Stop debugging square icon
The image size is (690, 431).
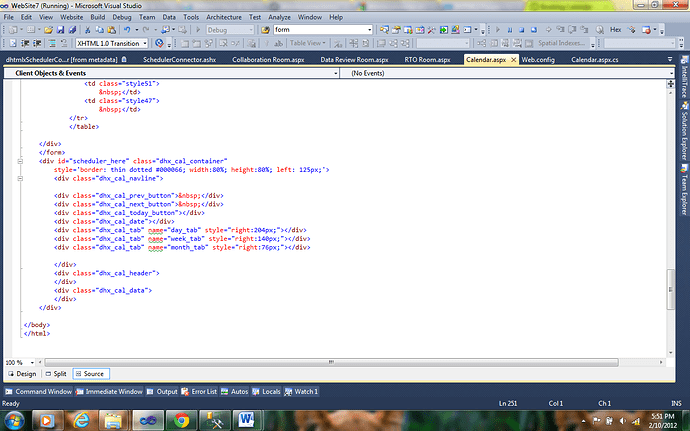(521, 30)
